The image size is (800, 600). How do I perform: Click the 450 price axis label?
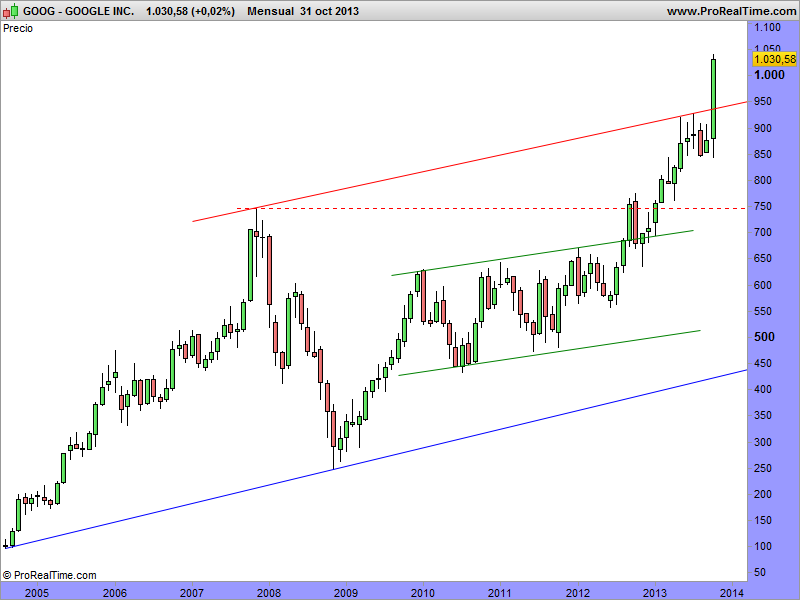click(763, 363)
